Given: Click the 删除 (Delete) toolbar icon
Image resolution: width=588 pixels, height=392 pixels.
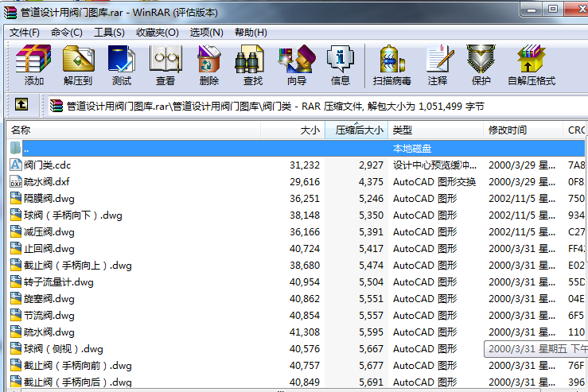Looking at the screenshot, I should 209,59.
